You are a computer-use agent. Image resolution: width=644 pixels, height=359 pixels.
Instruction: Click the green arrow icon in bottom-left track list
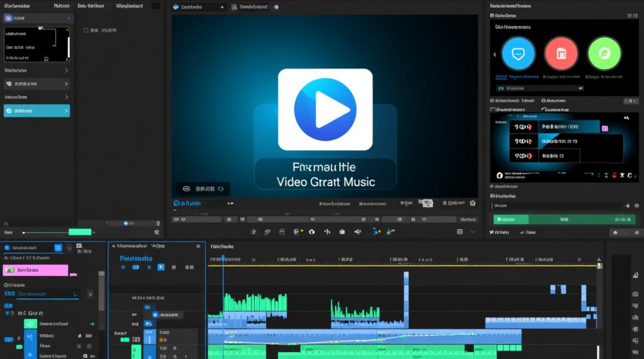pos(92,324)
